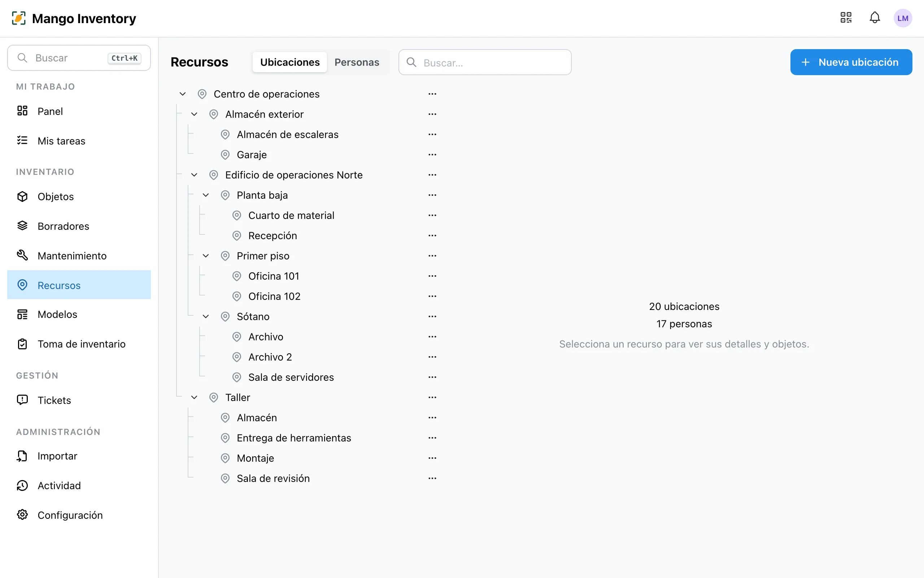Screen dimensions: 924x578
Task: Open Configuración in the sidebar
Action: (x=79, y=515)
